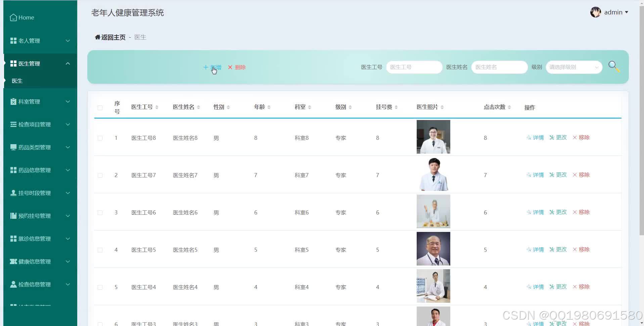Select the Home icon in the sidebar
Viewport: 644px width, 326px height.
[13, 17]
